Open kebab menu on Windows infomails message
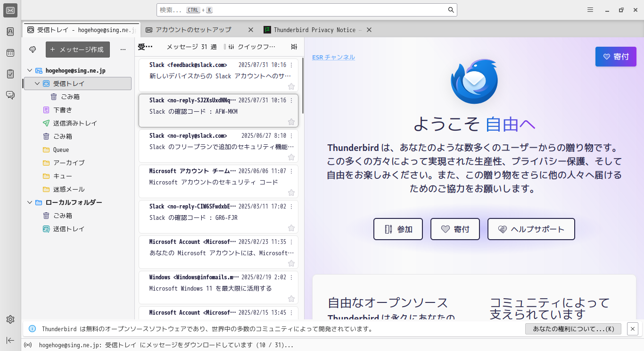This screenshot has width=644, height=351. coord(291,277)
